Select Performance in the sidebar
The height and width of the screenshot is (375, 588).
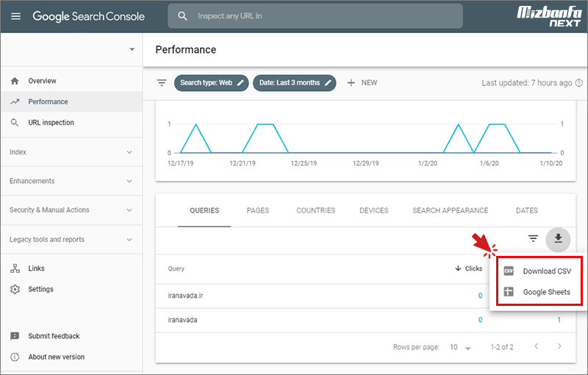pyautogui.click(x=71, y=101)
